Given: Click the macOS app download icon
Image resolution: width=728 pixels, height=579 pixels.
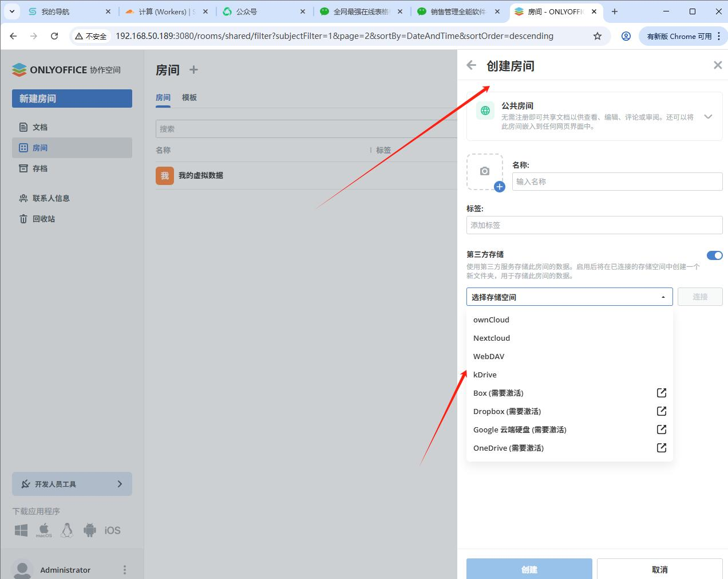Looking at the screenshot, I should coord(44,530).
